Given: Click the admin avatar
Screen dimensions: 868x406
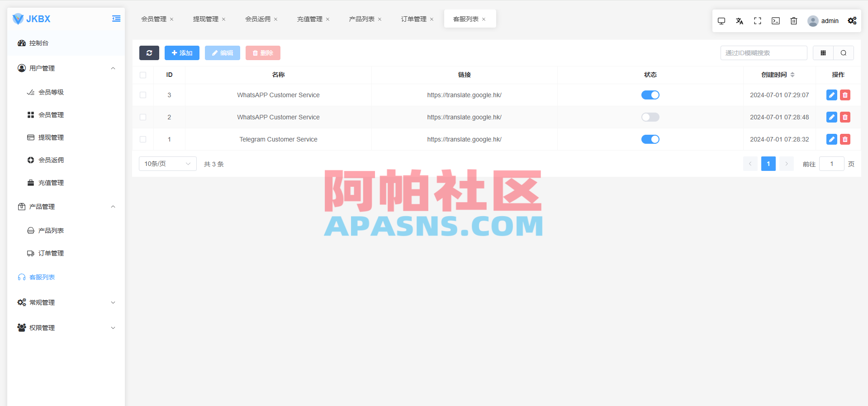Looking at the screenshot, I should pos(813,21).
